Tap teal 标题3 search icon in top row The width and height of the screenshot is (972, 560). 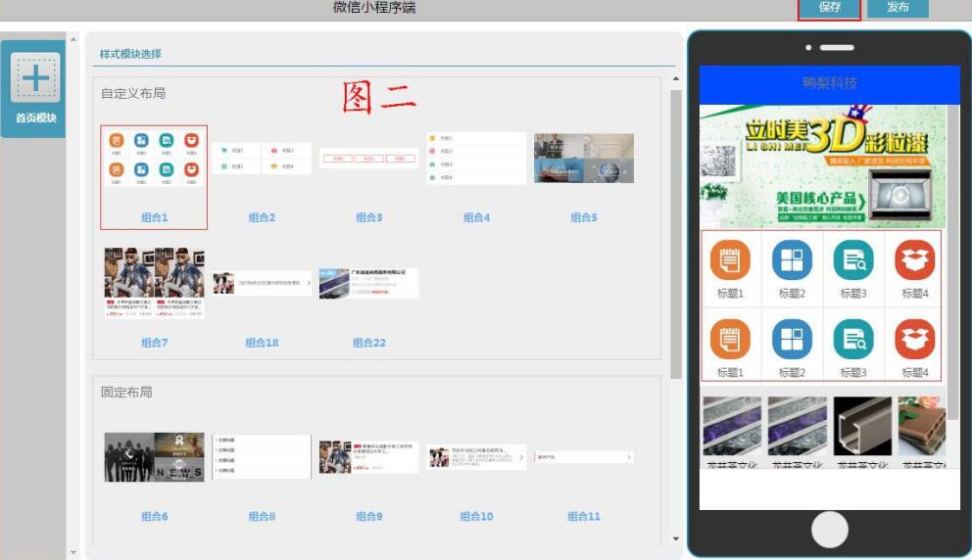click(x=853, y=259)
